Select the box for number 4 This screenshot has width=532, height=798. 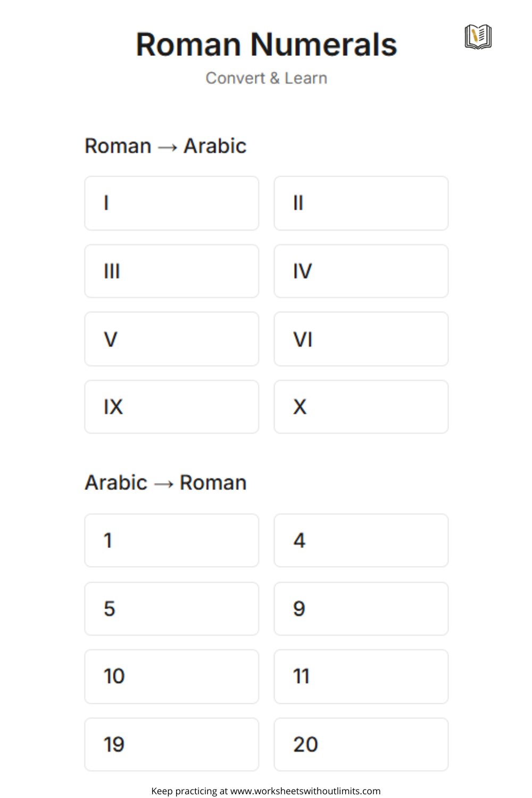[x=361, y=541]
